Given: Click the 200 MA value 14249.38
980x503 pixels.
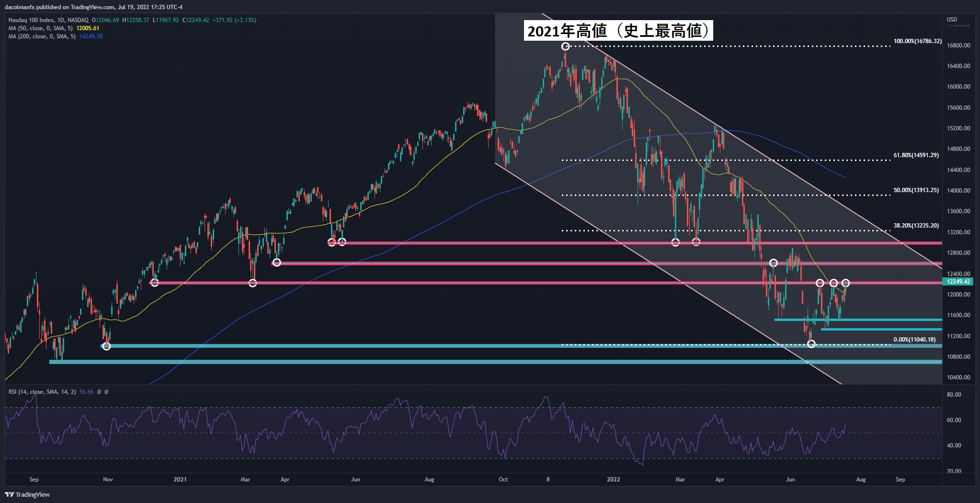Looking at the screenshot, I should 91,36.
